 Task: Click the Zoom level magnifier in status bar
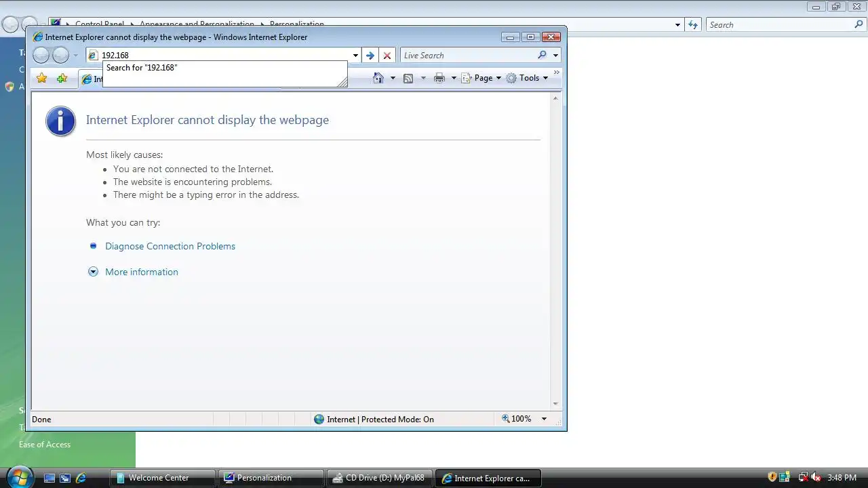(505, 419)
